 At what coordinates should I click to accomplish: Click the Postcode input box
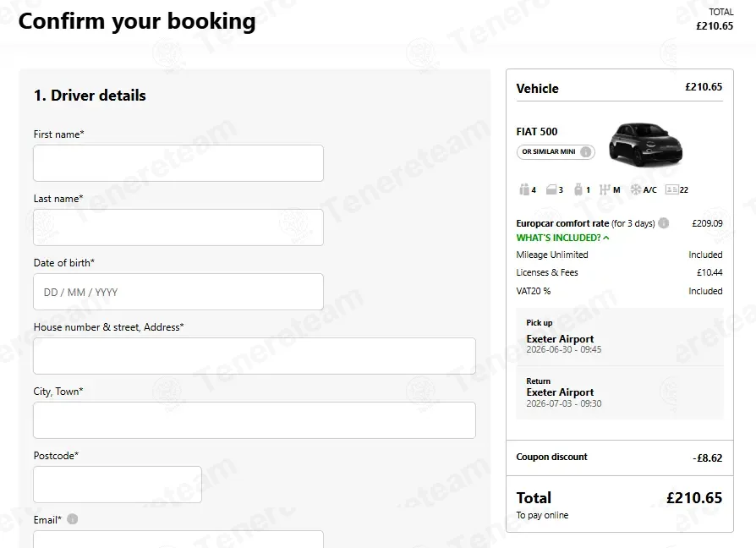click(118, 485)
